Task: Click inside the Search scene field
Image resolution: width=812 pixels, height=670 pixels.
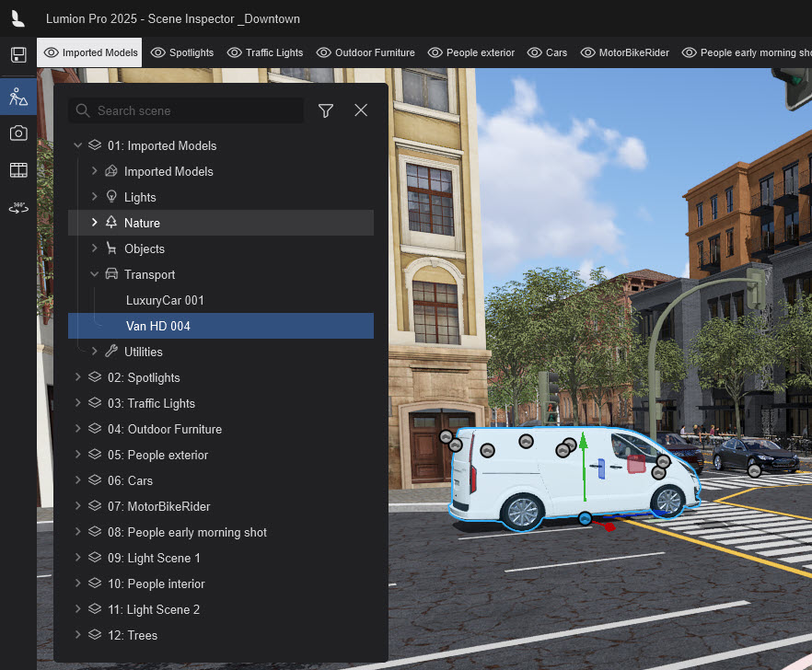Action: coord(184,110)
